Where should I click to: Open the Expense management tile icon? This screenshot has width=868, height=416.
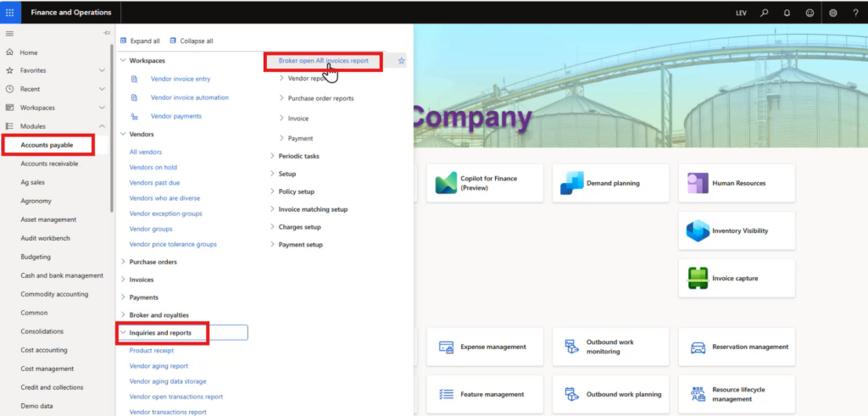point(446,347)
